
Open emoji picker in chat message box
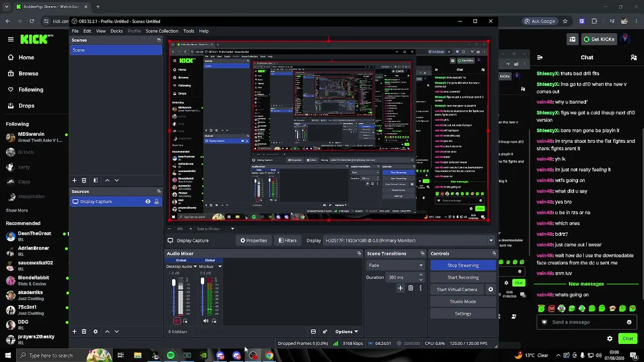click(629, 322)
